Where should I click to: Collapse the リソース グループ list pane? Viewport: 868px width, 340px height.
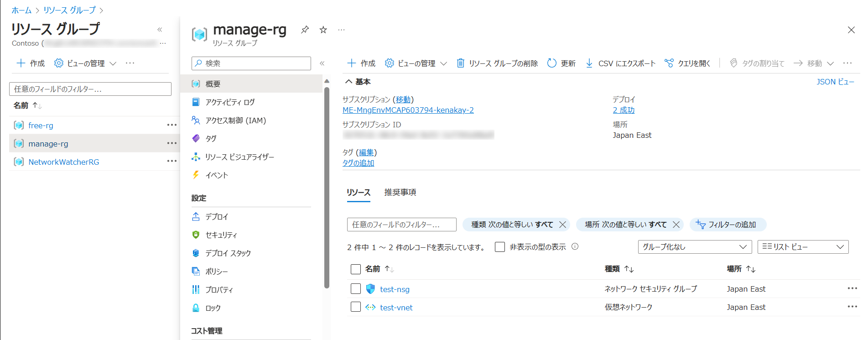tap(160, 30)
